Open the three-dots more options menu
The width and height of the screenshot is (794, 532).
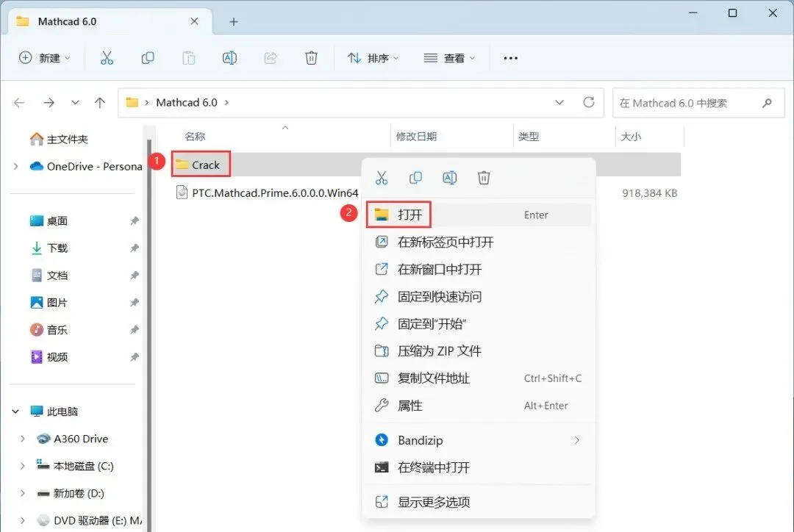click(x=510, y=58)
